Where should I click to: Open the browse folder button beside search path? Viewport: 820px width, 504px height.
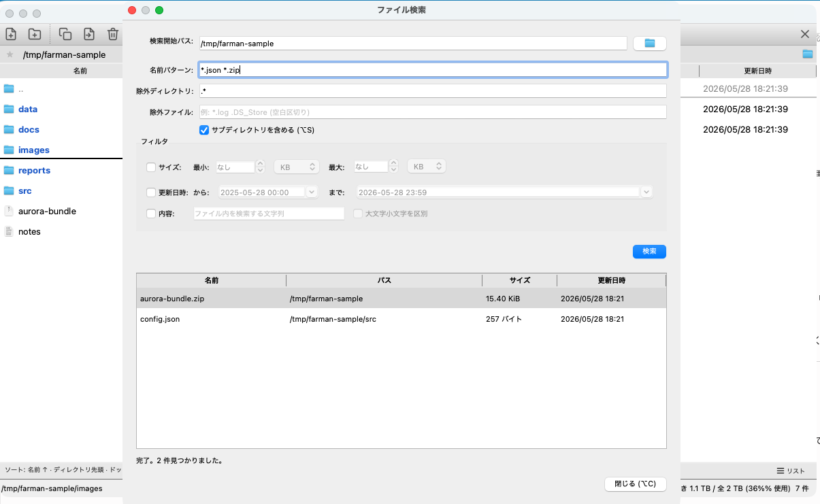(650, 43)
